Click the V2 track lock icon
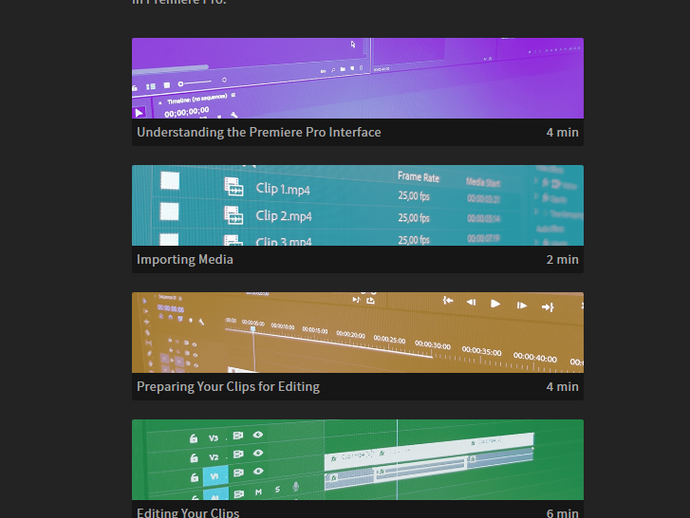The width and height of the screenshot is (690, 518). pyautogui.click(x=191, y=456)
